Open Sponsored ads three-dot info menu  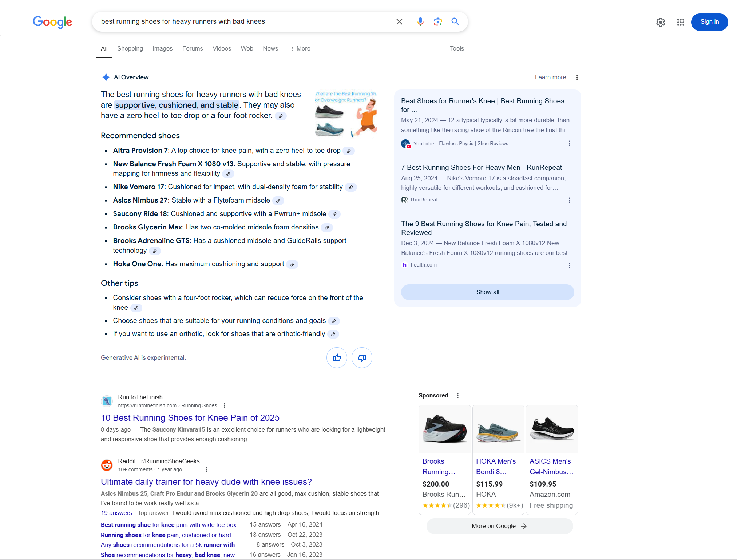(x=457, y=396)
